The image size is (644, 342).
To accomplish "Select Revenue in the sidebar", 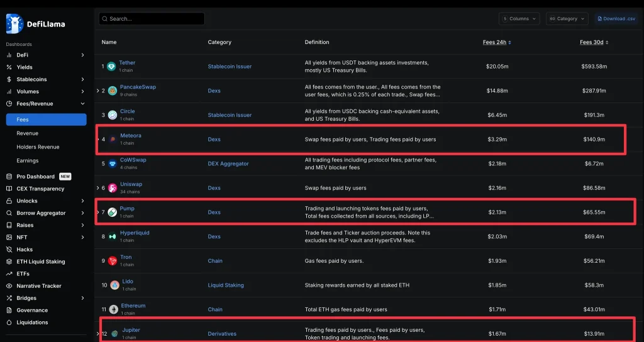I will (x=28, y=133).
